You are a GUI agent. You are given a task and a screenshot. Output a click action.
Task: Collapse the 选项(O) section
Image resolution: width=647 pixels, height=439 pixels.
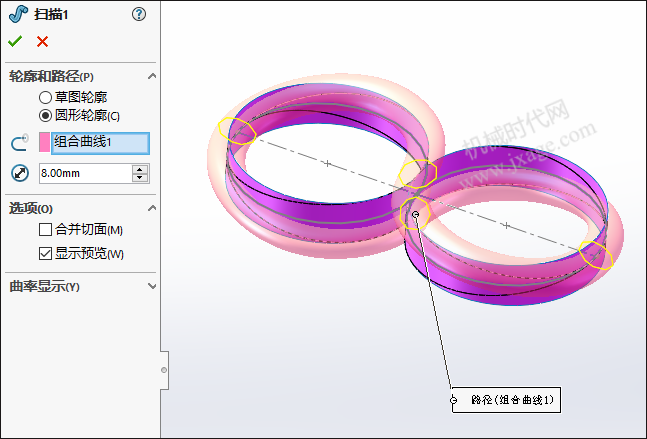152,208
